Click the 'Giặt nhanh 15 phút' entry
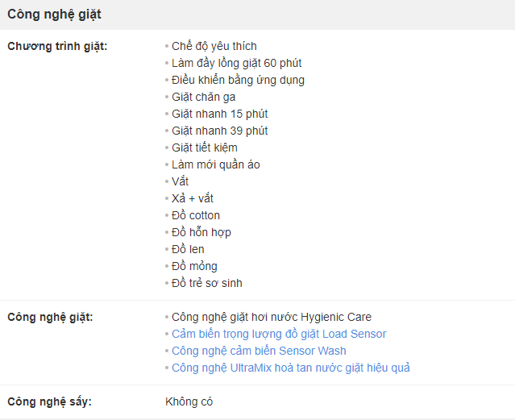The width and height of the screenshot is (515, 420). [x=220, y=114]
